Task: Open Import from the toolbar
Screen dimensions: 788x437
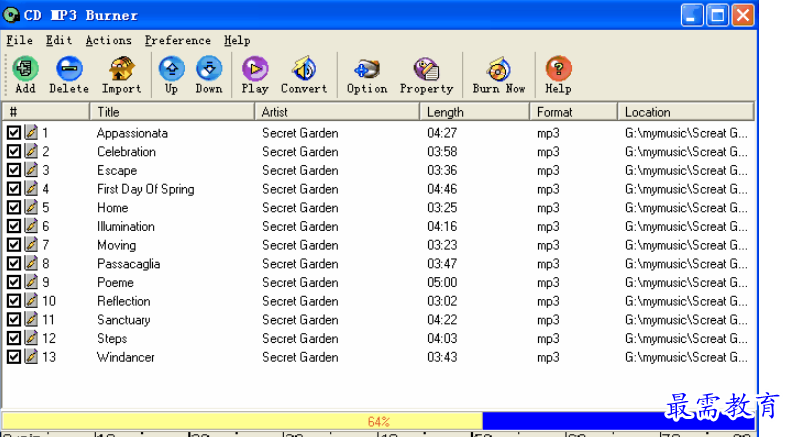Action: [121, 70]
